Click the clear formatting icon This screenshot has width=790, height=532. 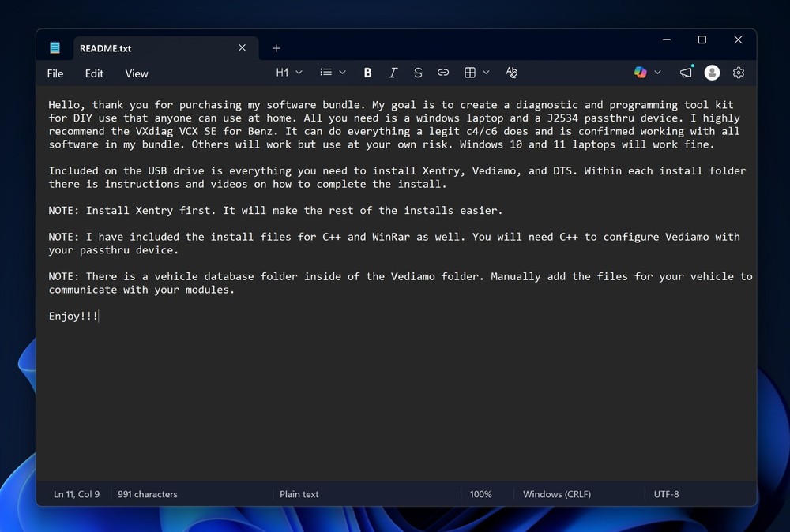(x=511, y=73)
